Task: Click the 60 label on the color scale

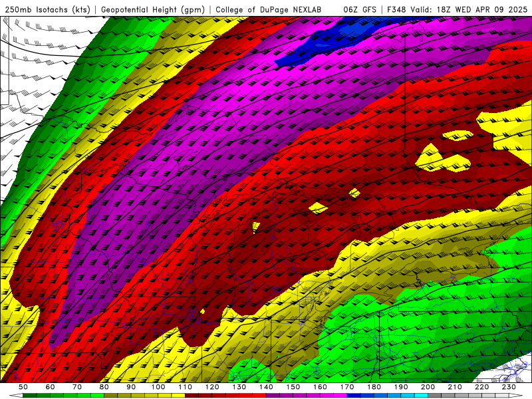Action: tap(51, 387)
